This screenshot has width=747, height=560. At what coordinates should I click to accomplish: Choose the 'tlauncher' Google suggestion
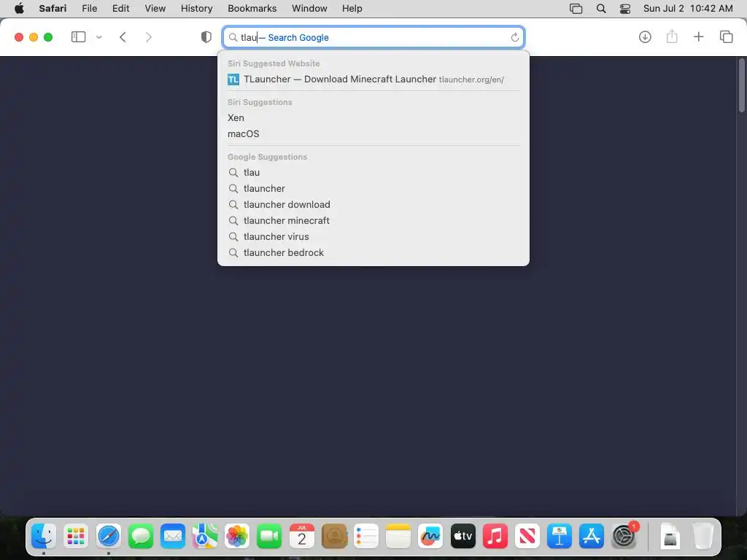tap(373, 189)
